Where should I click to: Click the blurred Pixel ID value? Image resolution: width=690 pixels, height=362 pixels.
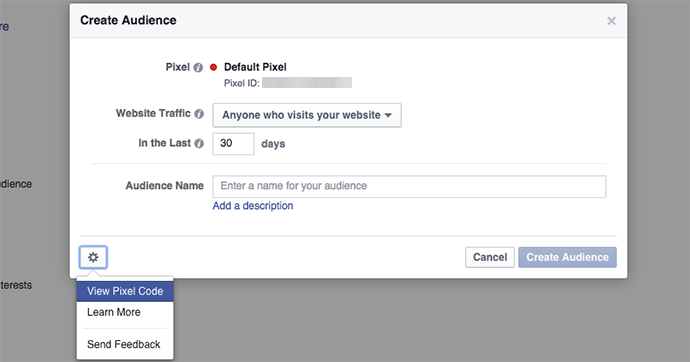(x=307, y=83)
